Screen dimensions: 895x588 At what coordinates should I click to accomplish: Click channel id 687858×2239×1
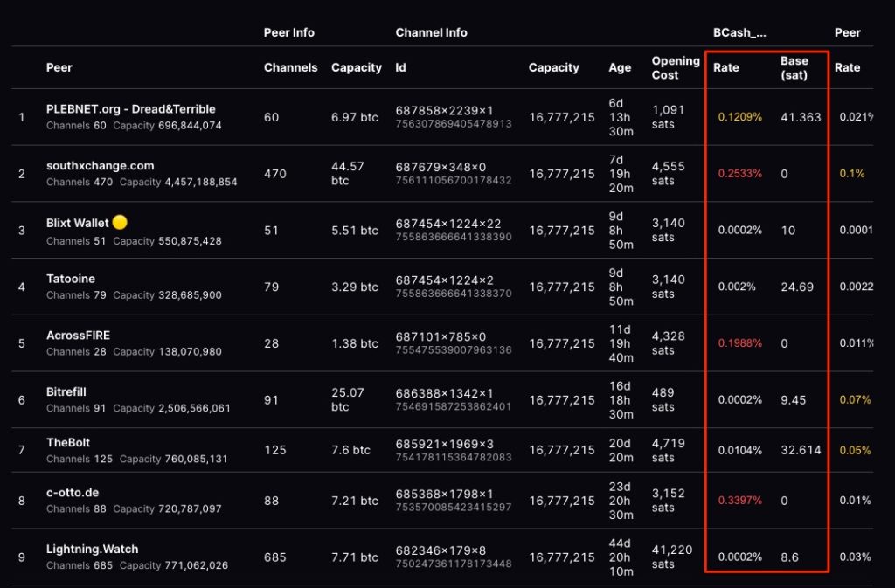(x=444, y=110)
